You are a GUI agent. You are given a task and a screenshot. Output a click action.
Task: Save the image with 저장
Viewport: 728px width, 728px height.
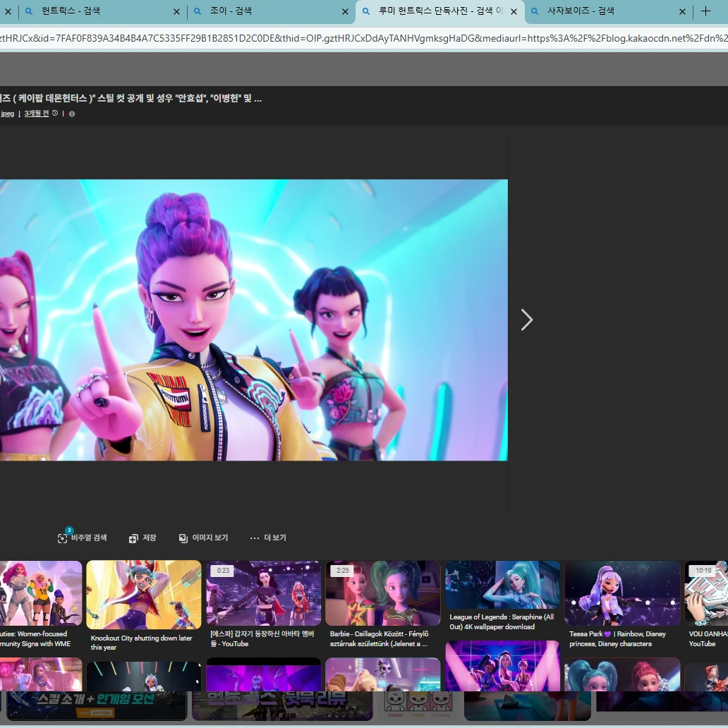(x=142, y=538)
